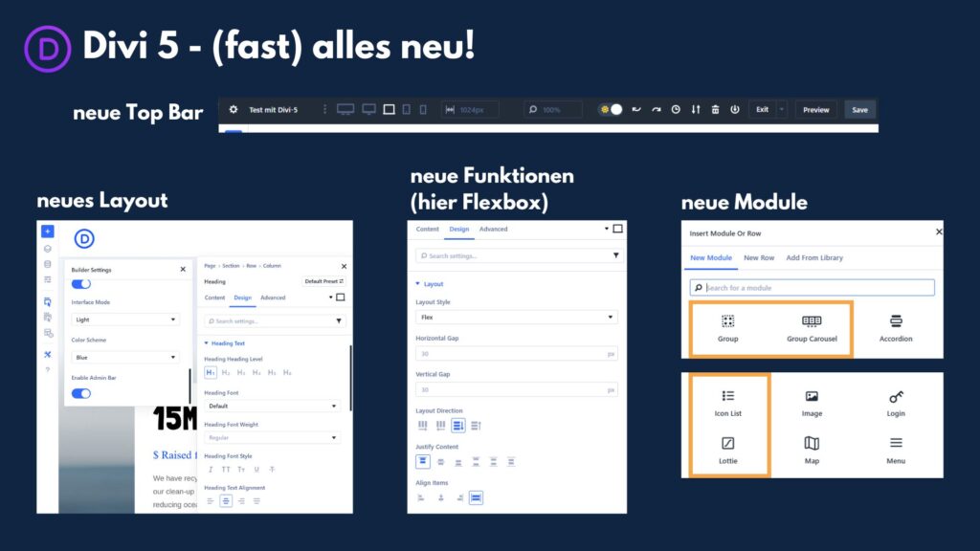Open the history clock icon

click(x=676, y=110)
